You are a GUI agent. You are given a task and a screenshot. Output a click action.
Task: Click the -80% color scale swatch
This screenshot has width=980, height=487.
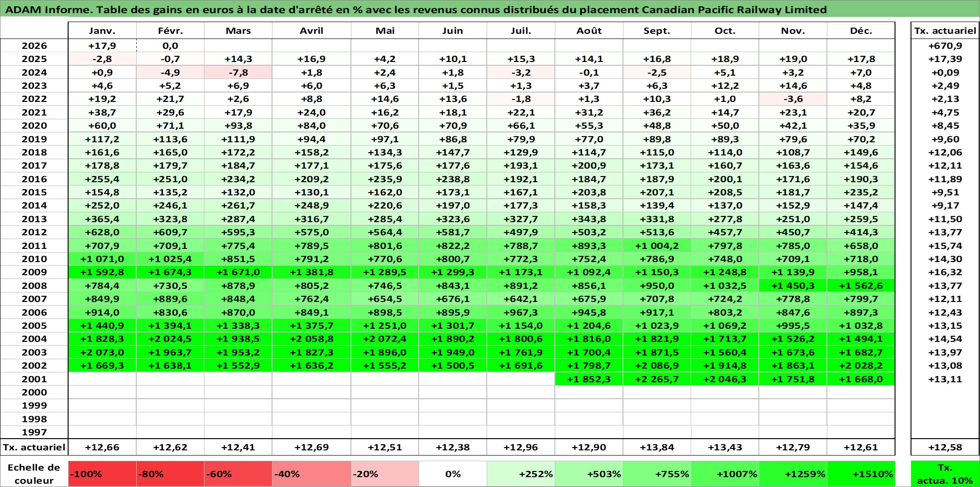(170, 474)
